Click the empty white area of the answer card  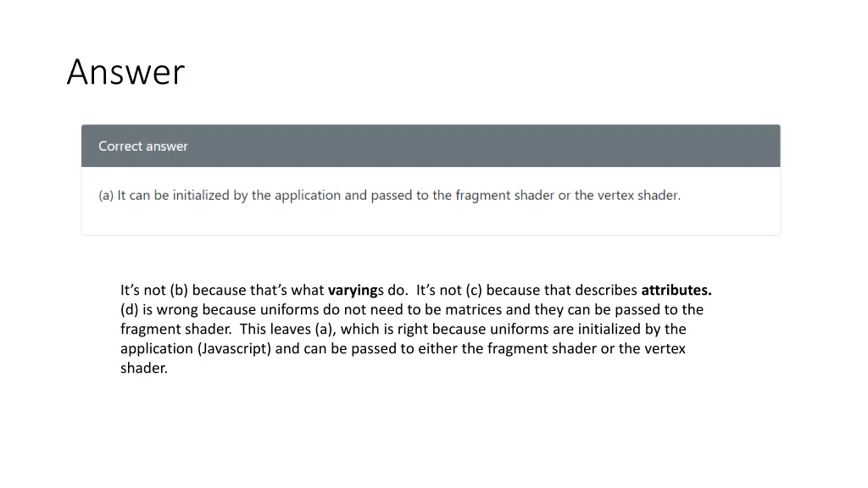point(431,220)
